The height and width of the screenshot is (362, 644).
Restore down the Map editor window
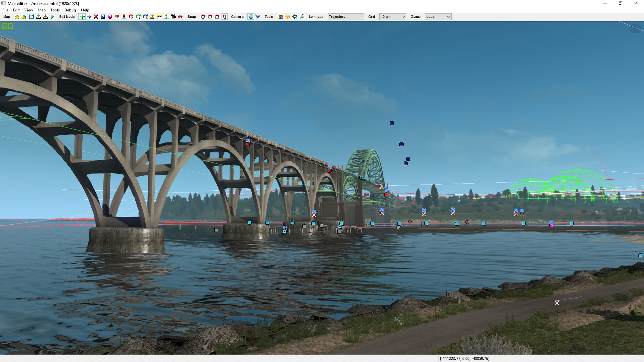pos(620,3)
